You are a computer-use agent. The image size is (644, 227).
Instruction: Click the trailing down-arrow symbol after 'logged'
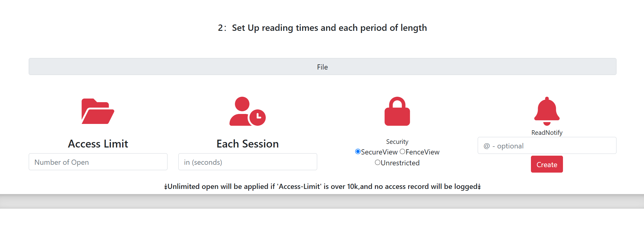pyautogui.click(x=479, y=187)
